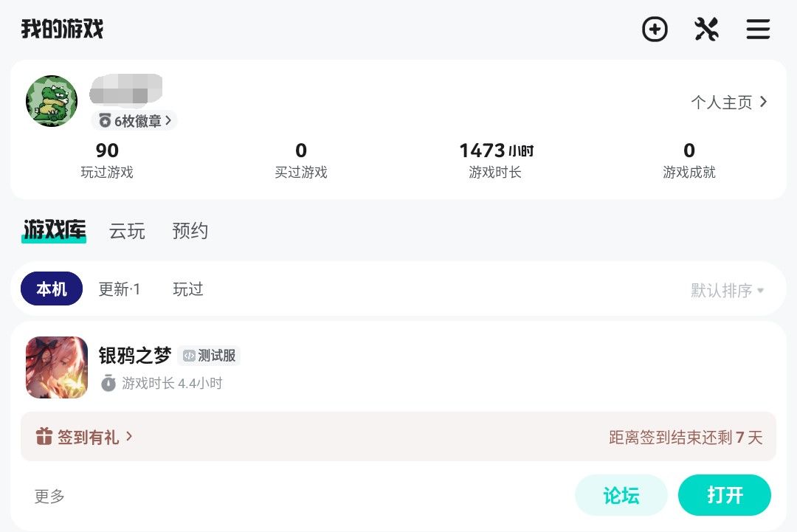Click the badge medal icon
Image resolution: width=797 pixels, height=532 pixels.
point(105,121)
